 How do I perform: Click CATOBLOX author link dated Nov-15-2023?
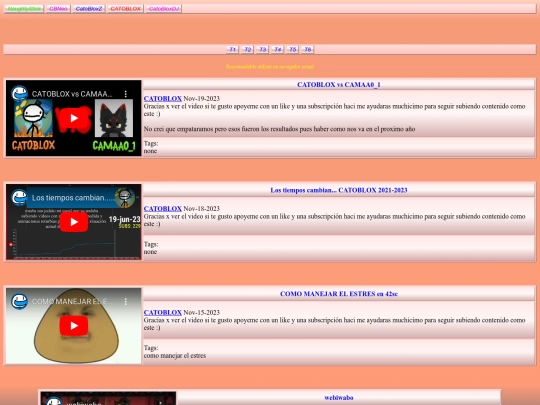[x=163, y=312]
